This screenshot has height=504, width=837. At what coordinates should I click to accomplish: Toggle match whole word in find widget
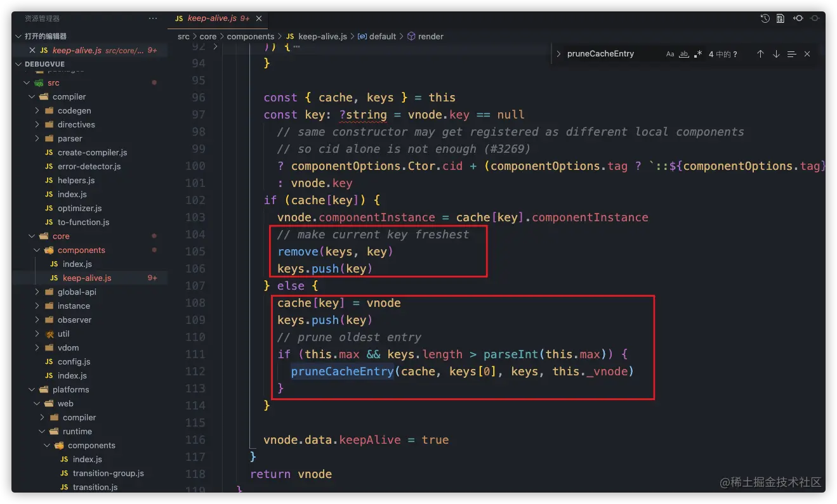684,55
